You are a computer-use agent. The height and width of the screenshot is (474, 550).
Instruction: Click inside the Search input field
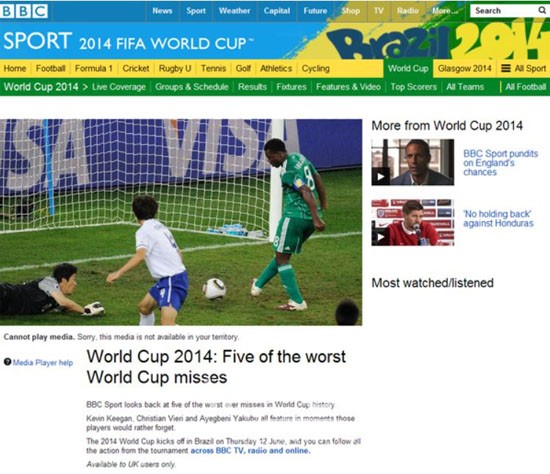pyautogui.click(x=504, y=11)
